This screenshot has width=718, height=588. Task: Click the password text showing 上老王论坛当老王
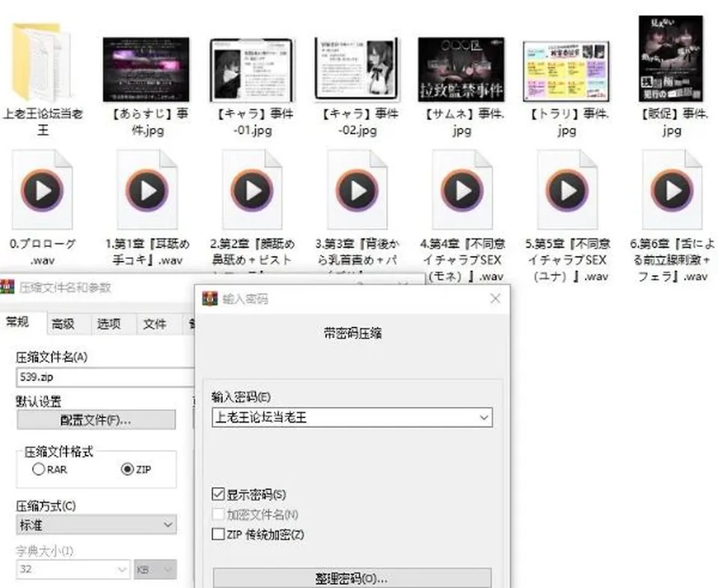click(261, 417)
